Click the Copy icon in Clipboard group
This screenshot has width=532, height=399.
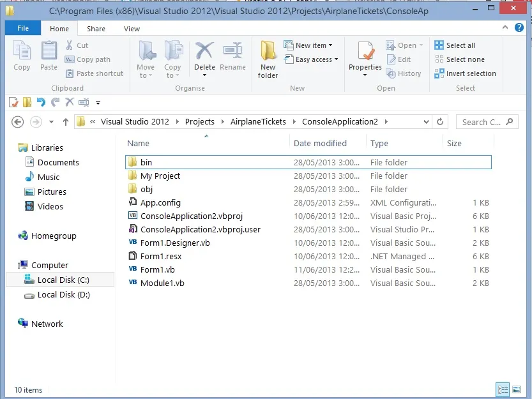tap(22, 50)
